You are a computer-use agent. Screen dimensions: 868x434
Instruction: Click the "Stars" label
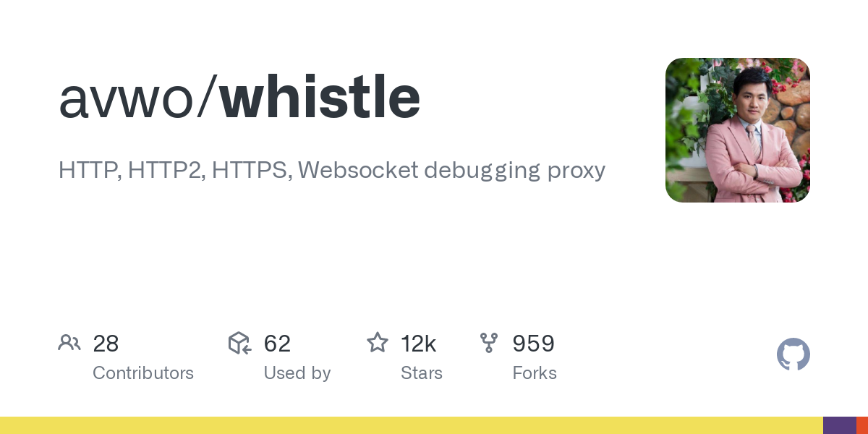pyautogui.click(x=422, y=373)
